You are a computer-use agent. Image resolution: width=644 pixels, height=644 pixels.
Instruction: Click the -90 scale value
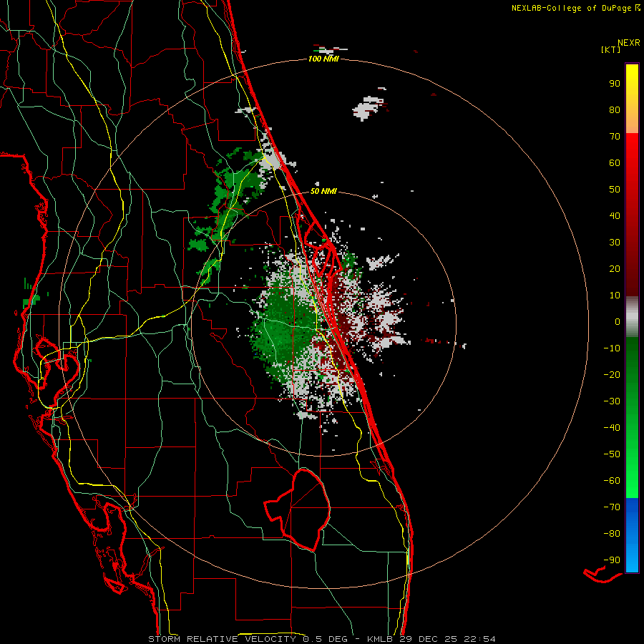click(612, 560)
